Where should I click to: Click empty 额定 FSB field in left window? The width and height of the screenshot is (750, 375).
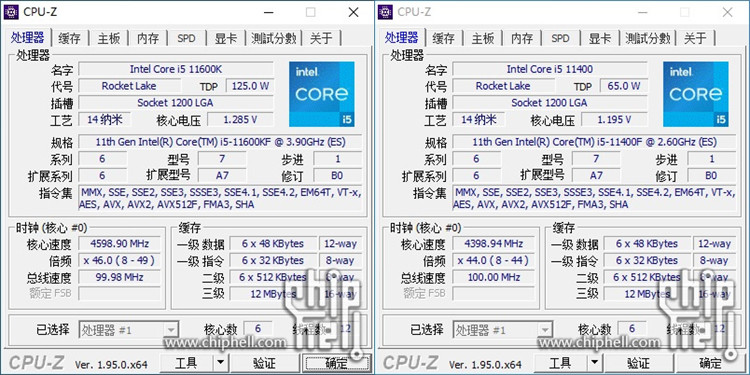click(x=120, y=293)
